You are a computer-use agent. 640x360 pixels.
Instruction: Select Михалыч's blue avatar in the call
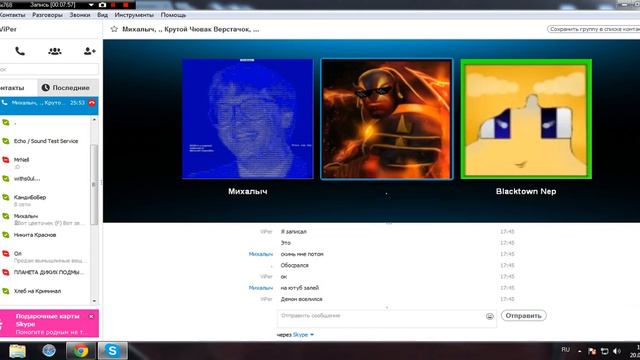247,119
